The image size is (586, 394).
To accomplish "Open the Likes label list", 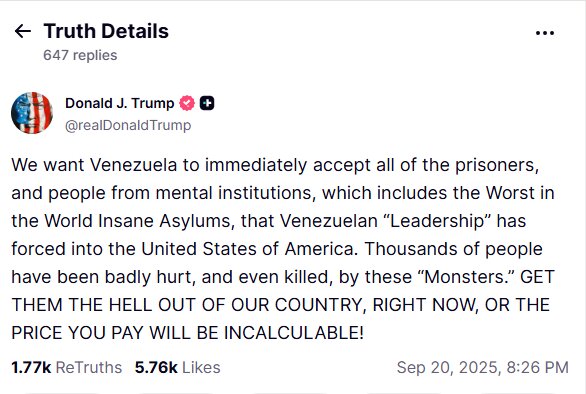I will (201, 367).
